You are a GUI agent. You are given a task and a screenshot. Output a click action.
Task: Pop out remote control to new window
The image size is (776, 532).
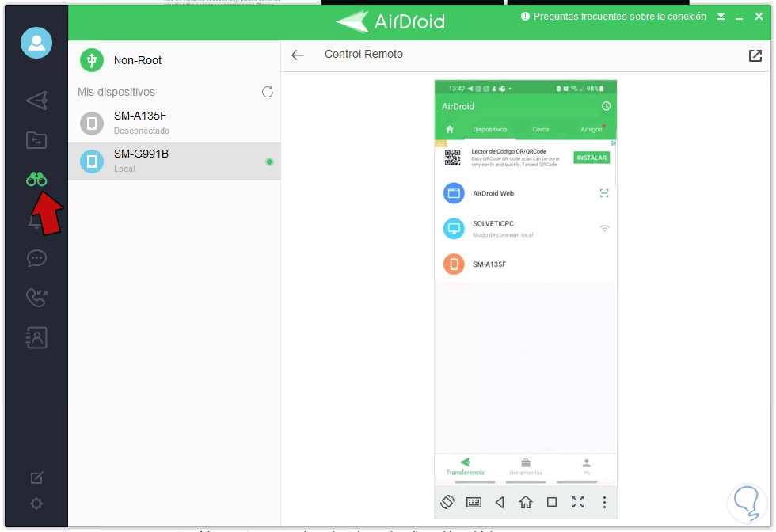tap(755, 55)
